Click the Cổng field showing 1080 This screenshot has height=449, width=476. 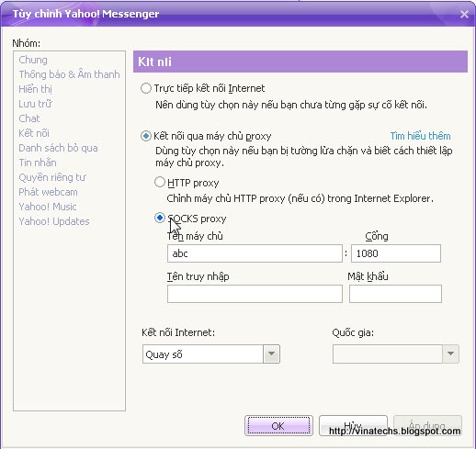pyautogui.click(x=396, y=253)
